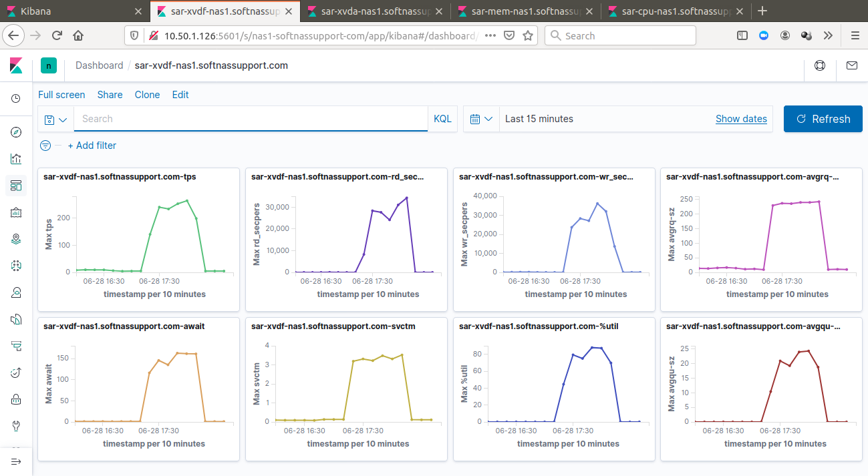
Task: Open Visualize in the Kibana sidebar
Action: tap(16, 159)
